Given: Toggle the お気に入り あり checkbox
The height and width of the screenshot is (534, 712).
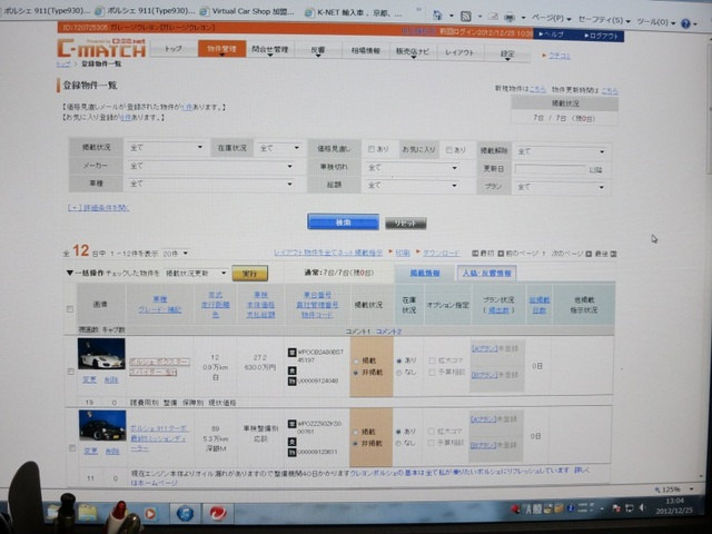Looking at the screenshot, I should point(449,150).
